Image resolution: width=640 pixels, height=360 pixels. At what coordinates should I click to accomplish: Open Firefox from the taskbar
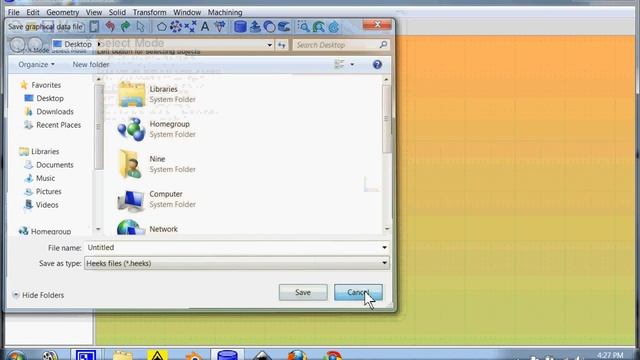click(297, 355)
